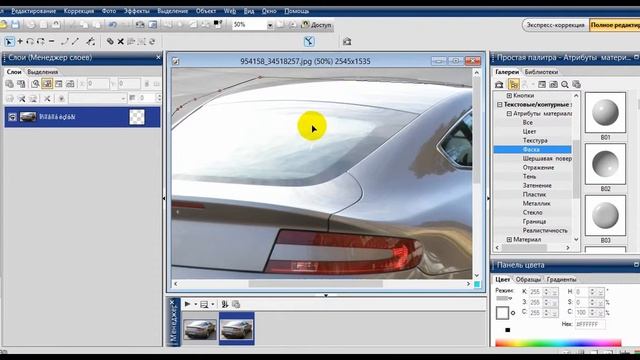The width and height of the screenshot is (640, 360).
Task: Expand the Кнопки tree node
Action: [509, 96]
